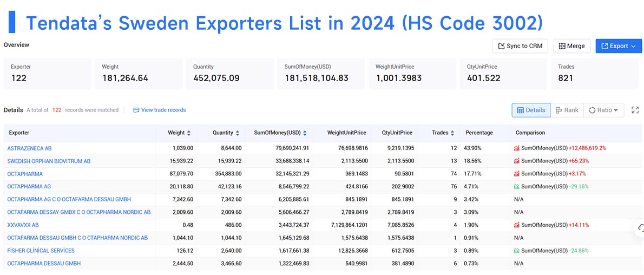Screen dimensions: 644x275
Task: Click the WeightUnitPrice column header
Action: [347, 133]
